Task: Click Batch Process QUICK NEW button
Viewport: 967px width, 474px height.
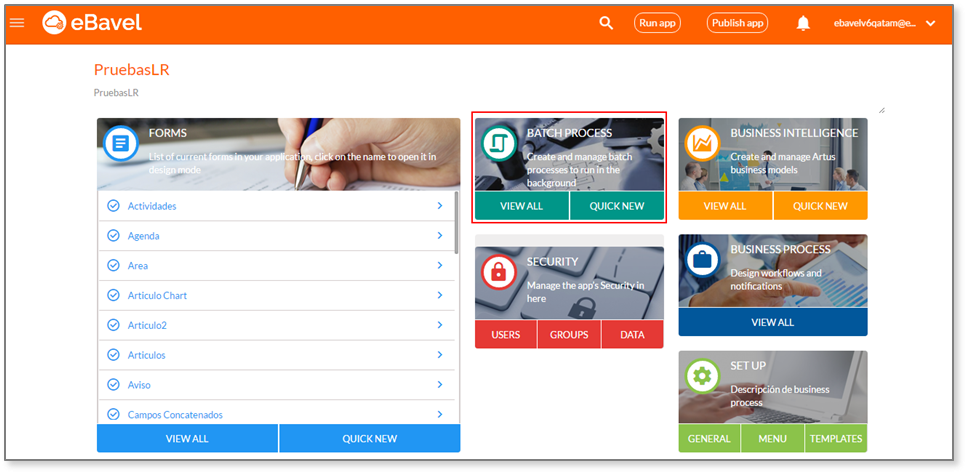Action: (x=617, y=206)
